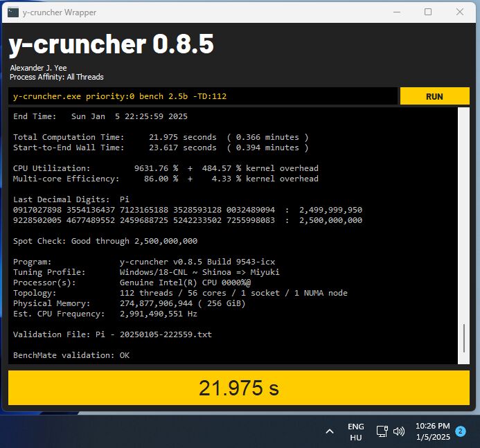Click the "Total Computation Time" line
The image size is (480, 448).
(x=161, y=137)
